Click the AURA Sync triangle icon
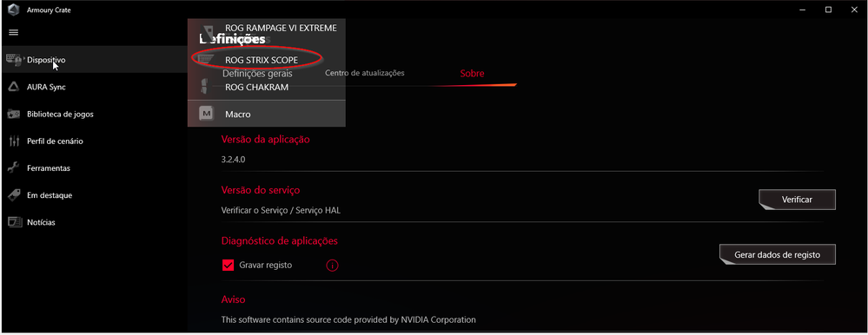The height and width of the screenshot is (335, 868). [x=14, y=87]
